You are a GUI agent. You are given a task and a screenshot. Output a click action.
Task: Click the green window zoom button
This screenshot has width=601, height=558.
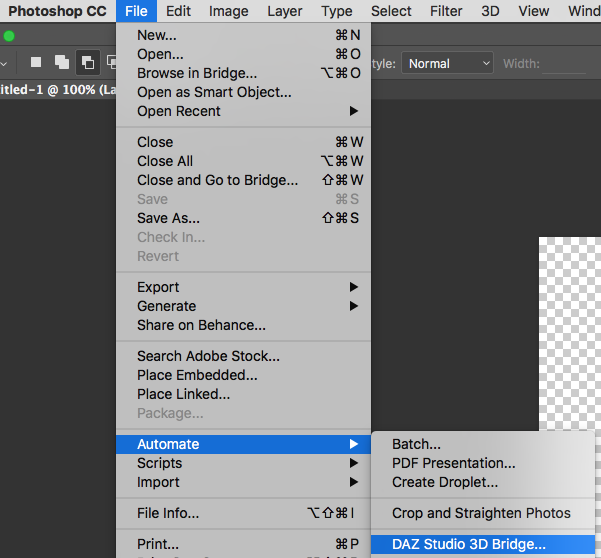(x=9, y=36)
